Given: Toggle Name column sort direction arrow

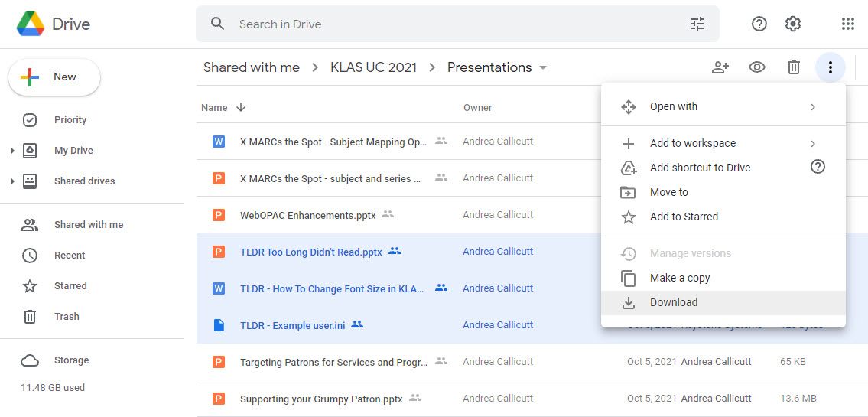Looking at the screenshot, I should [x=241, y=108].
